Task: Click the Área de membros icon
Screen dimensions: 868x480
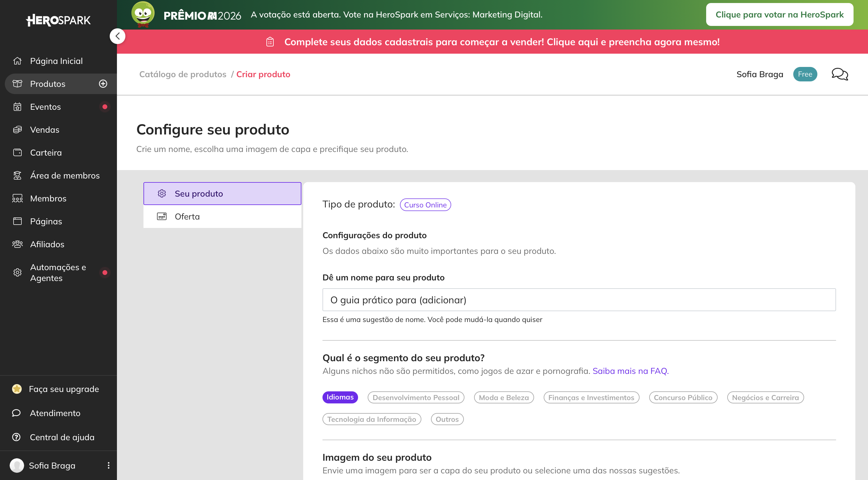Action: coord(17,175)
